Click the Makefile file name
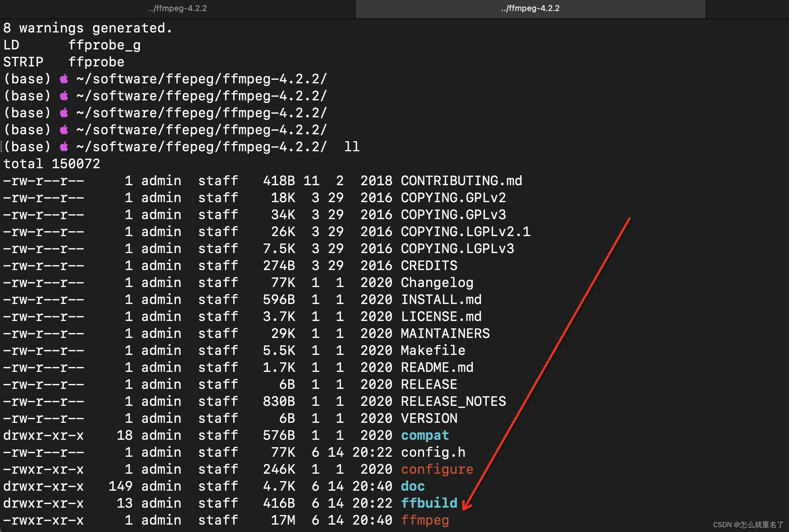The height and width of the screenshot is (532, 789). (x=433, y=350)
